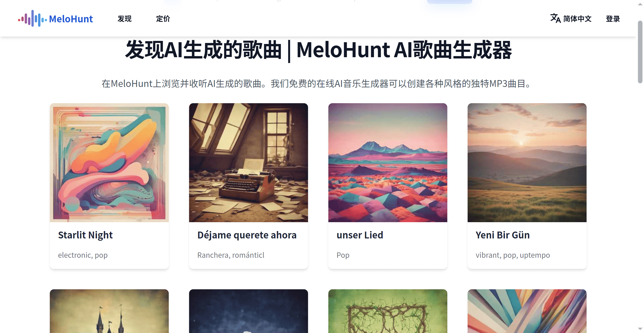Viewport: 644px width, 333px height.
Task: Open the green vines frame song cover
Action: 388,311
